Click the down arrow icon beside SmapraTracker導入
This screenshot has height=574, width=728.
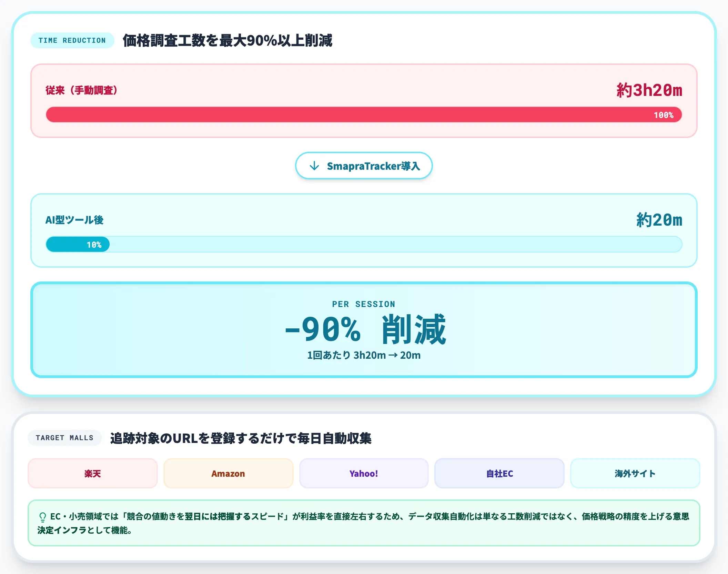point(314,166)
